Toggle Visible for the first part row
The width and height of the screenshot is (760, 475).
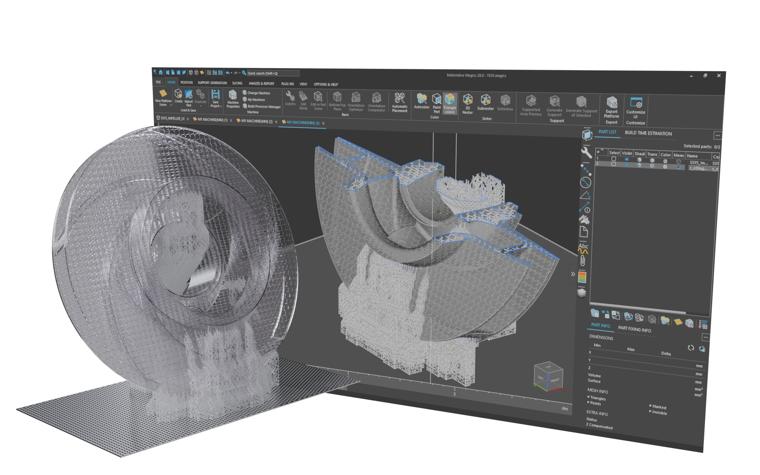point(628,160)
